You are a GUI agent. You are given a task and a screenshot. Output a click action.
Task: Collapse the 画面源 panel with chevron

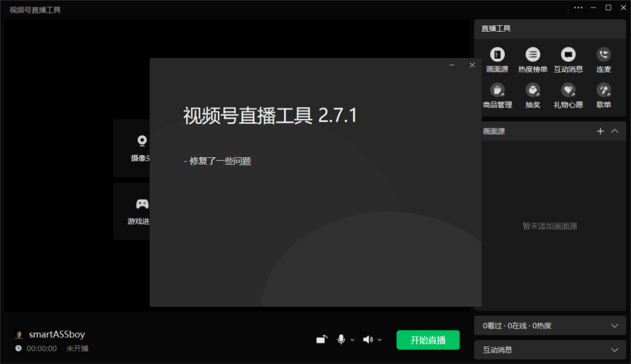(x=615, y=131)
